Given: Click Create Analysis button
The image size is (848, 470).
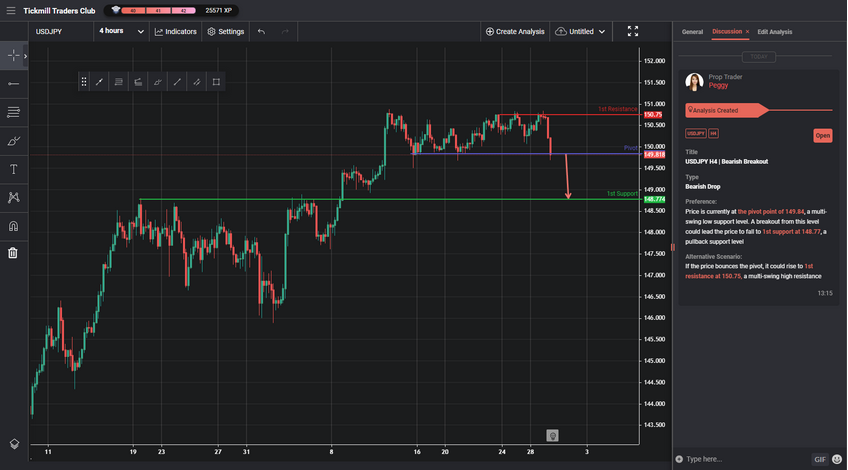Looking at the screenshot, I should point(515,32).
